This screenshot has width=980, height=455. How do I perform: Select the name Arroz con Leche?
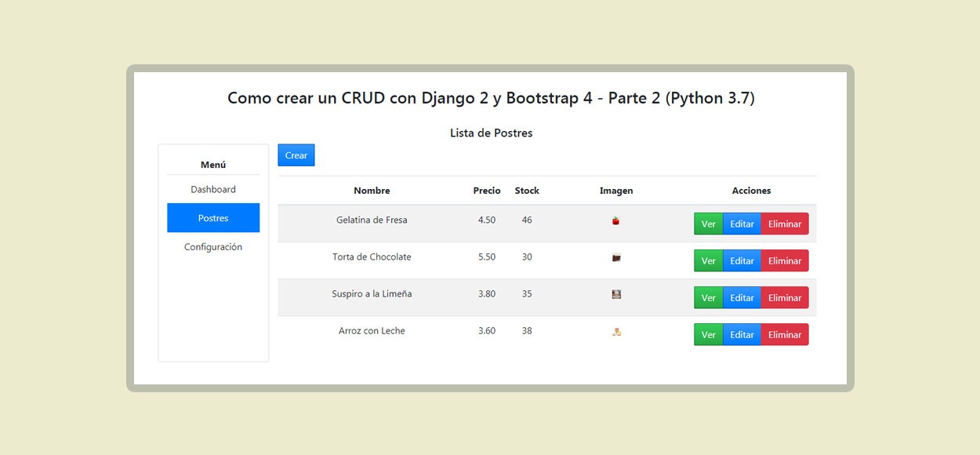click(372, 330)
